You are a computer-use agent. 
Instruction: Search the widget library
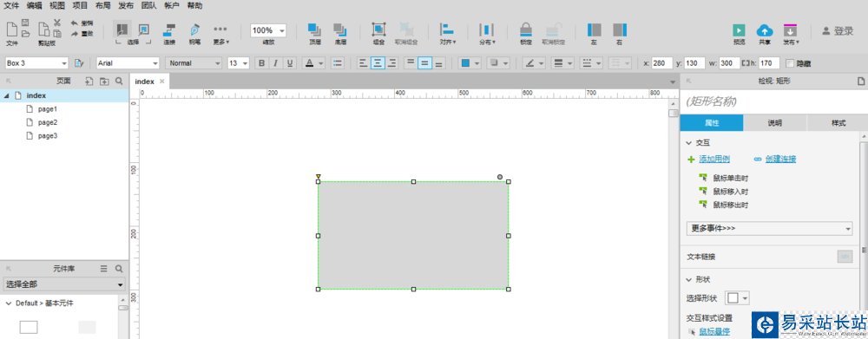118,269
